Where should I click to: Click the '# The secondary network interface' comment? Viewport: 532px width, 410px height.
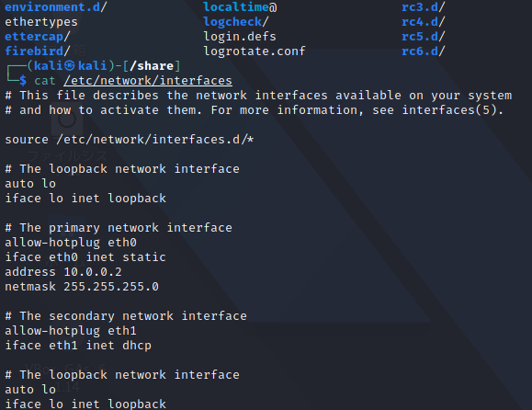(126, 316)
